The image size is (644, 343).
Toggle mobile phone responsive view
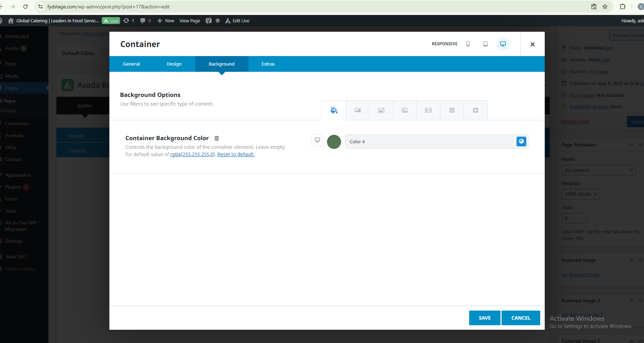468,44
